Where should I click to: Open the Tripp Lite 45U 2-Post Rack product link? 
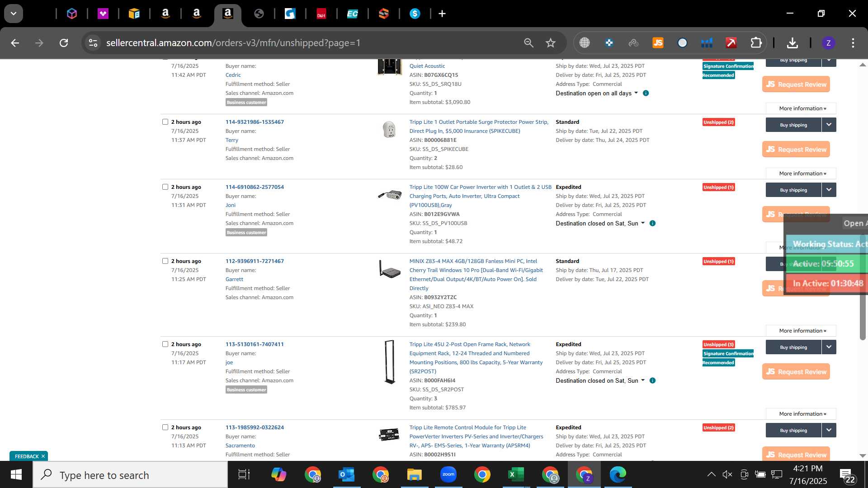point(476,358)
